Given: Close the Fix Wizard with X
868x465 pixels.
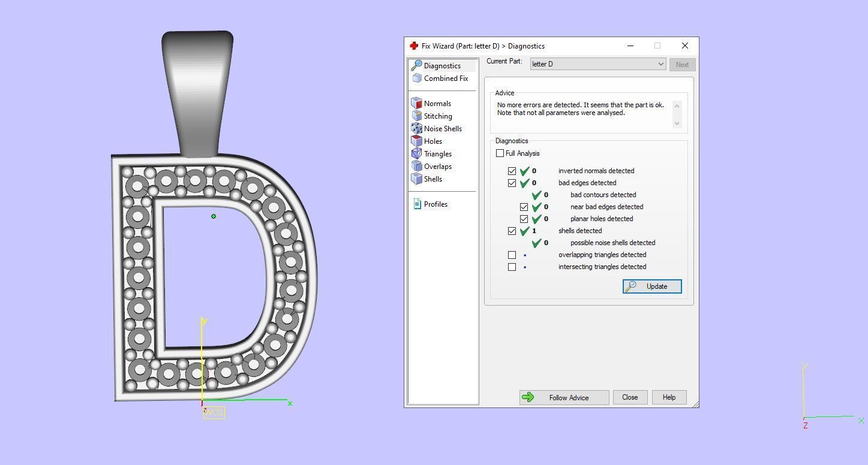Looking at the screenshot, I should 685,46.
